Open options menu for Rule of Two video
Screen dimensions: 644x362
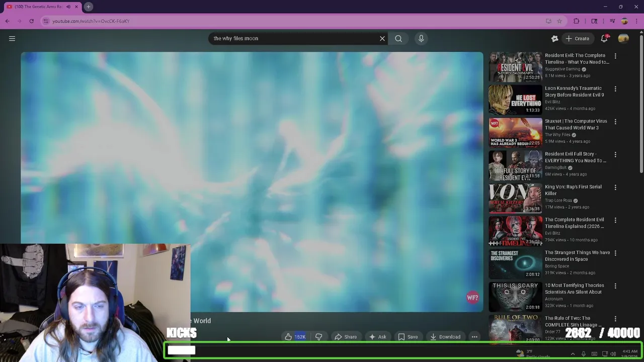click(x=615, y=319)
